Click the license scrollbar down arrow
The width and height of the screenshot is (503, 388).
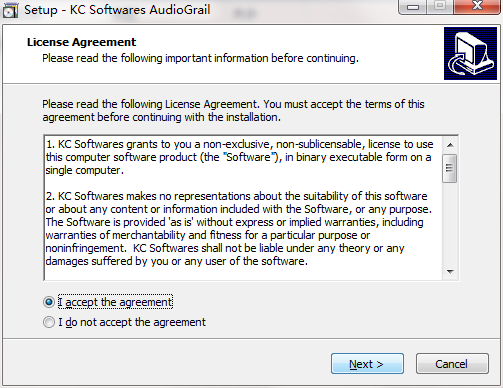pyautogui.click(x=450, y=272)
